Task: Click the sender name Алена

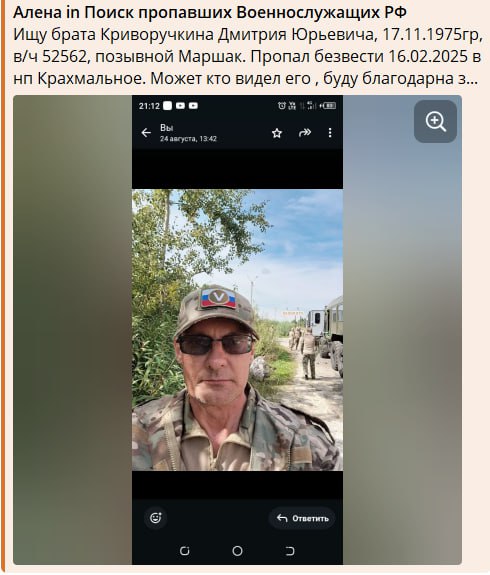Action: pyautogui.click(x=37, y=13)
